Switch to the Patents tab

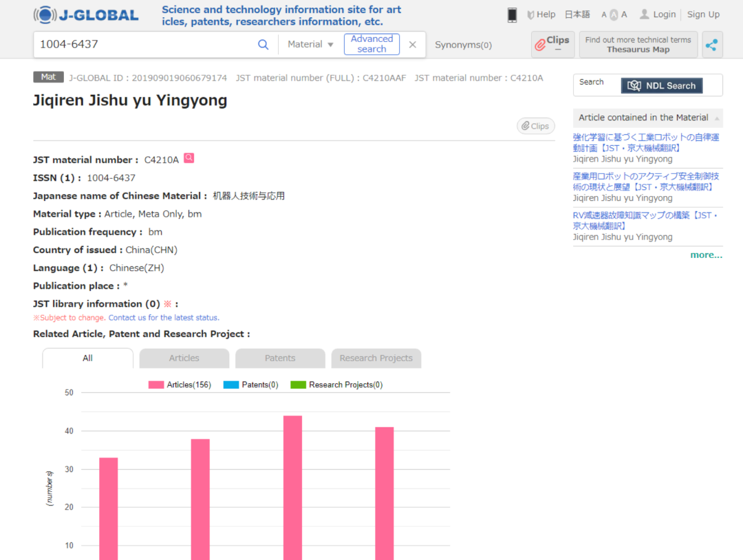pyautogui.click(x=280, y=358)
